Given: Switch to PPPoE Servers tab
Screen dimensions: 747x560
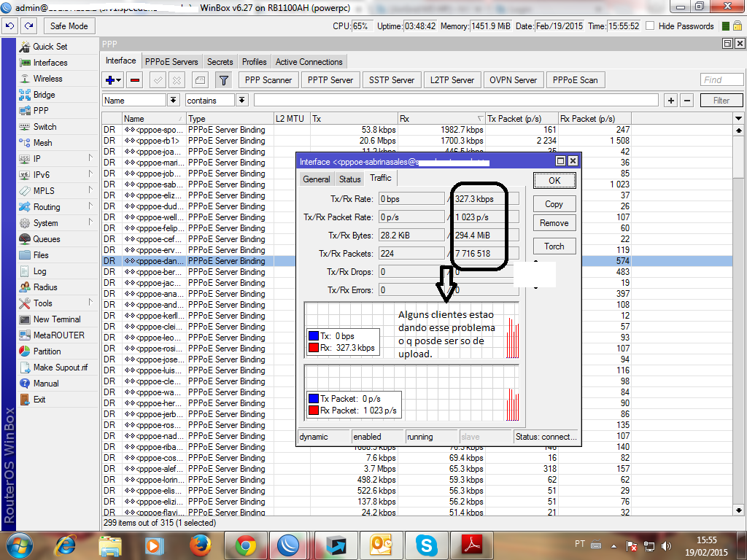Looking at the screenshot, I should (171, 62).
